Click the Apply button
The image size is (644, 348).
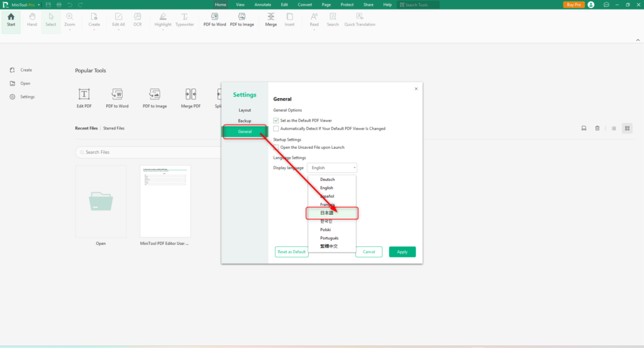pyautogui.click(x=402, y=251)
